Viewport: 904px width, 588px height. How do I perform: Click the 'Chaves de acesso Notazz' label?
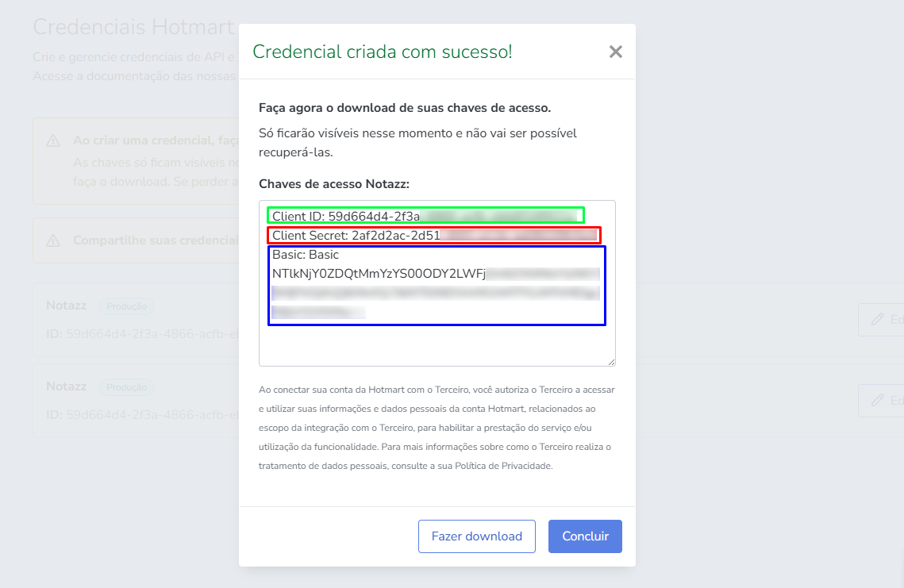[333, 184]
